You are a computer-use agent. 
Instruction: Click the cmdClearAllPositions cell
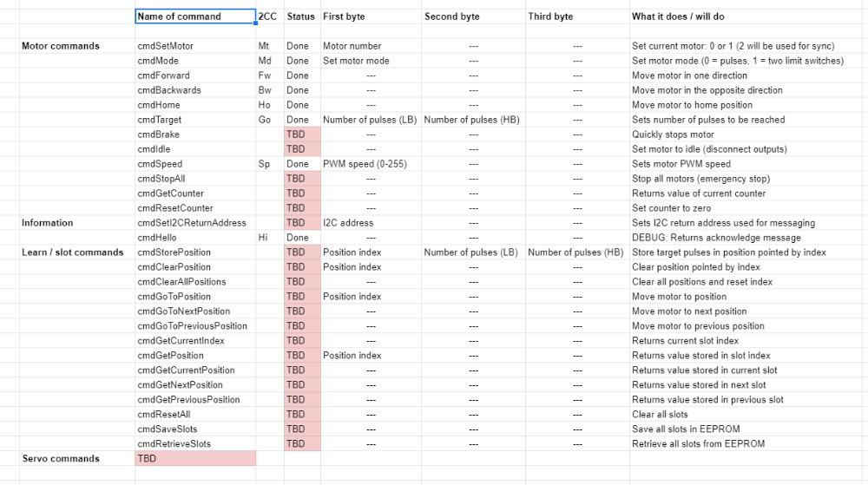click(195, 281)
